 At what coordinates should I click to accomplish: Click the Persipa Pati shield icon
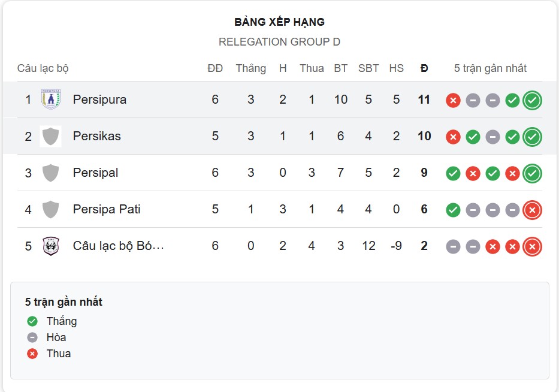pos(51,209)
